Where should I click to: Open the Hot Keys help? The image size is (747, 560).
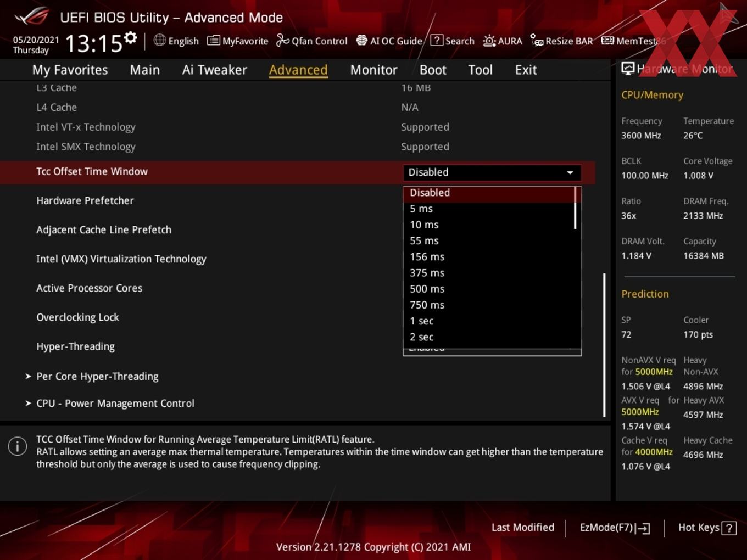click(707, 528)
